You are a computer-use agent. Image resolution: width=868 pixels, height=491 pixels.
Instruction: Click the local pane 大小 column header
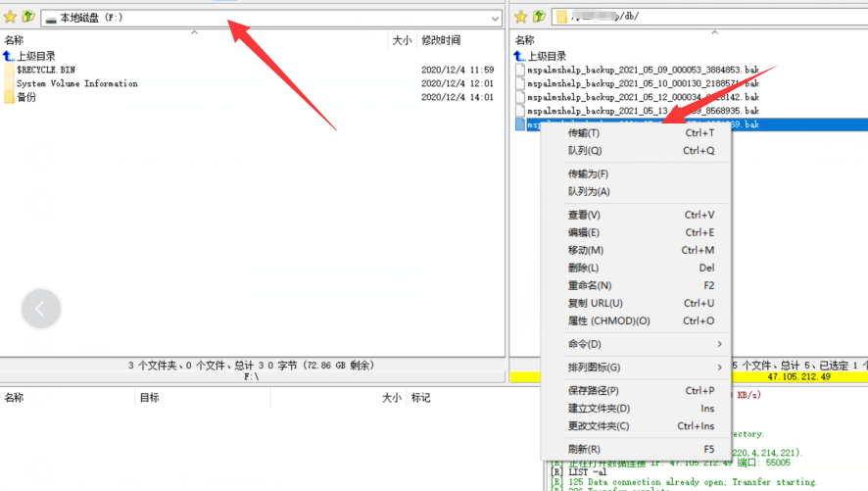[x=402, y=41]
